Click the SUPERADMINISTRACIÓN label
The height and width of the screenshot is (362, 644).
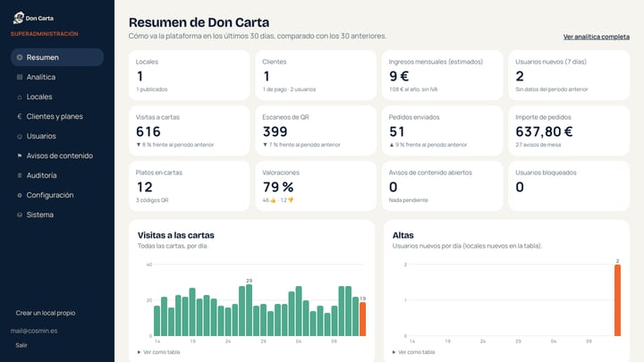[45, 34]
